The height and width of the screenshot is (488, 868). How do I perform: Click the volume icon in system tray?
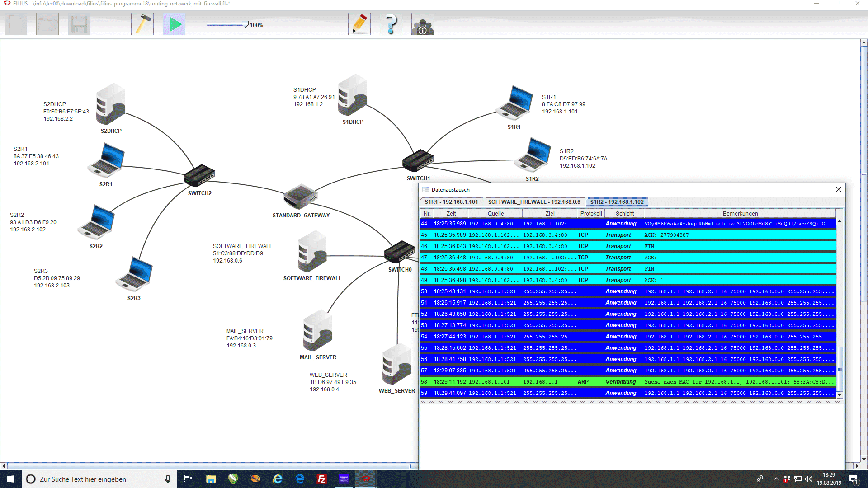pos(809,479)
